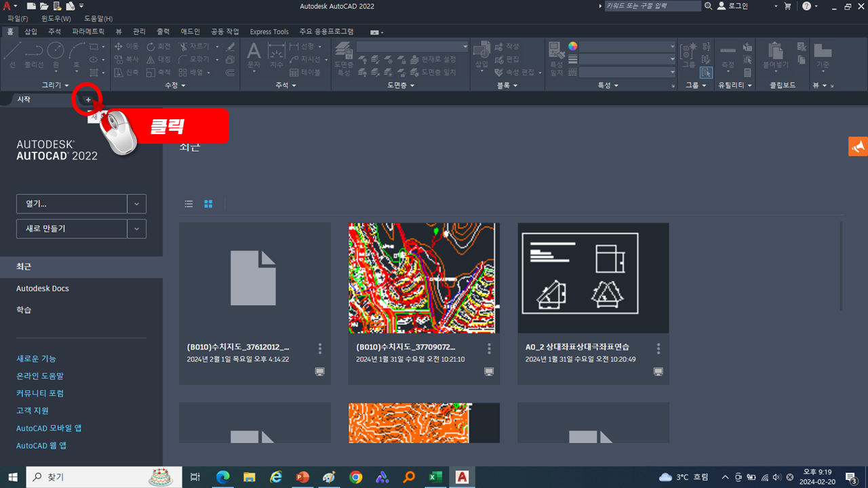Select the Polyline (폴리선) tool
Viewport: 868px width, 488px height.
(x=34, y=56)
